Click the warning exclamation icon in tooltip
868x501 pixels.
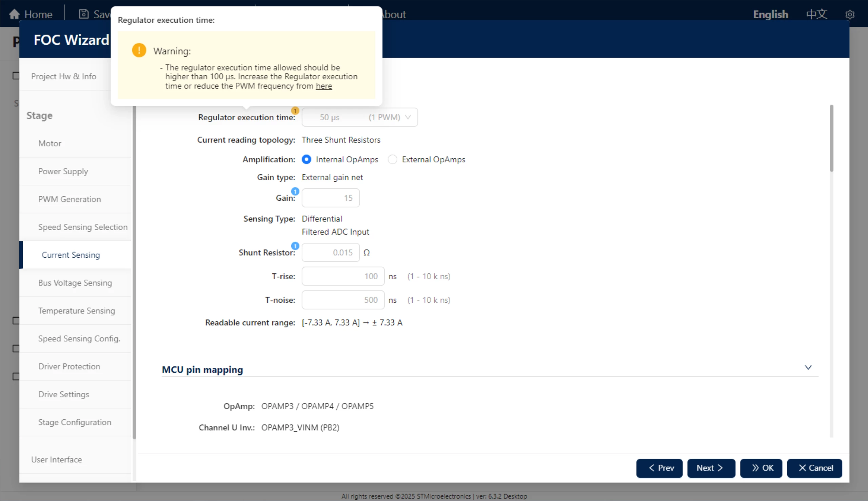[x=139, y=50]
